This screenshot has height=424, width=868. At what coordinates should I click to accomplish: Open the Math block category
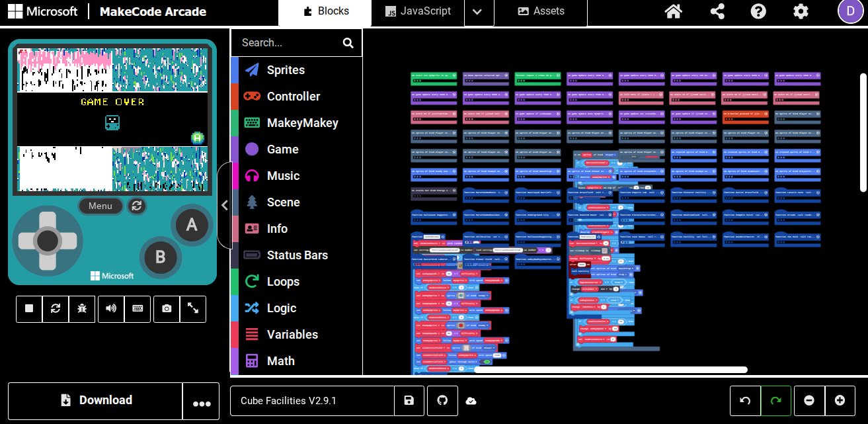pyautogui.click(x=297, y=361)
